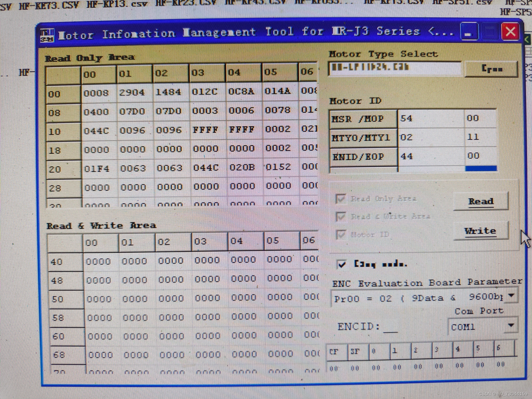Click row header 08 in Read Only Area
532x399 pixels.
[x=63, y=113]
